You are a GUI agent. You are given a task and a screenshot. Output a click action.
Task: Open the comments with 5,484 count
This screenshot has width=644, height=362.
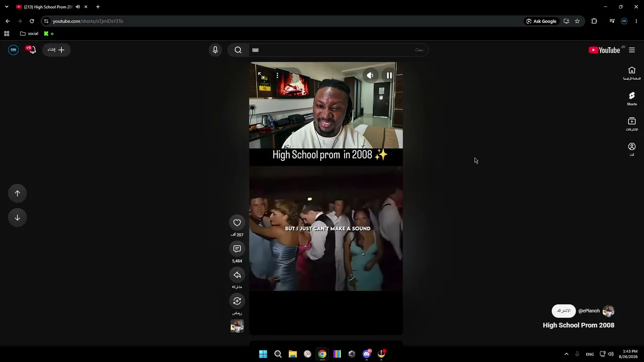tap(237, 249)
